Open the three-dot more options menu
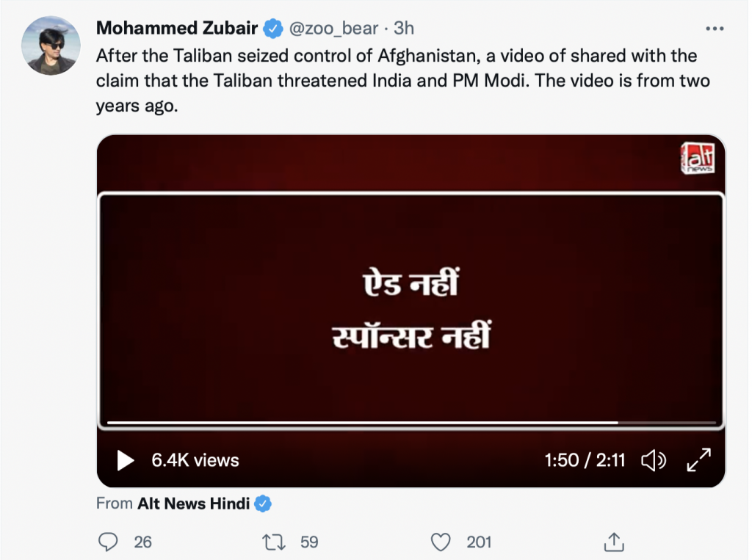The height and width of the screenshot is (560, 752). point(714,29)
